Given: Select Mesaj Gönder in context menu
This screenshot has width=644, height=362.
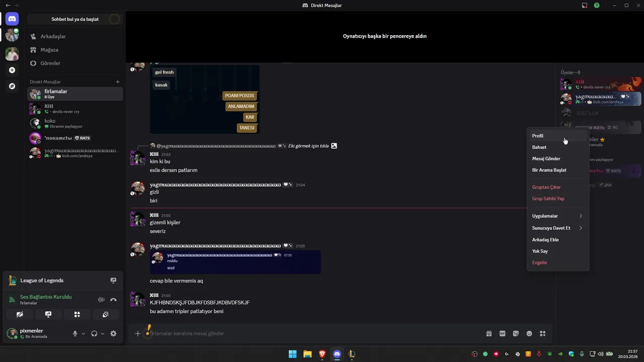Looking at the screenshot, I should click(x=557, y=158).
